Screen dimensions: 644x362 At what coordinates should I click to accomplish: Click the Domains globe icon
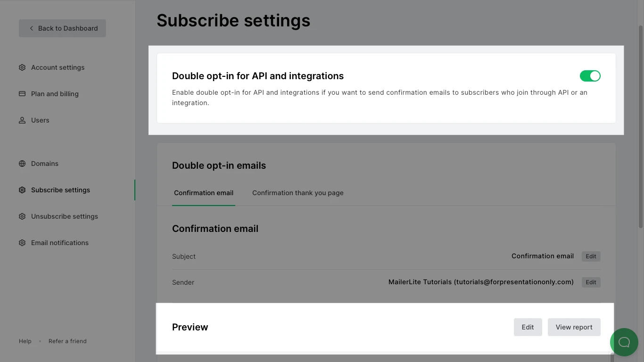(x=22, y=164)
